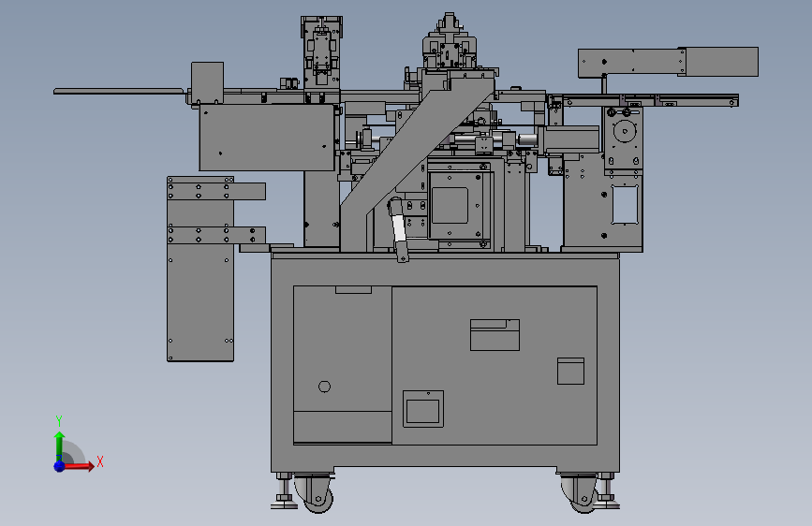Select the circular motor flange on the right bracket
The image size is (812, 526).
(625, 131)
